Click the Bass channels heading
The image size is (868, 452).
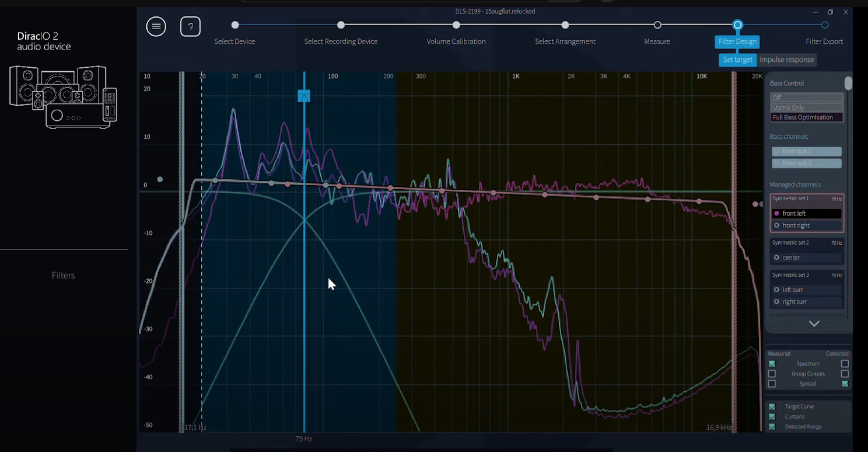coord(789,137)
